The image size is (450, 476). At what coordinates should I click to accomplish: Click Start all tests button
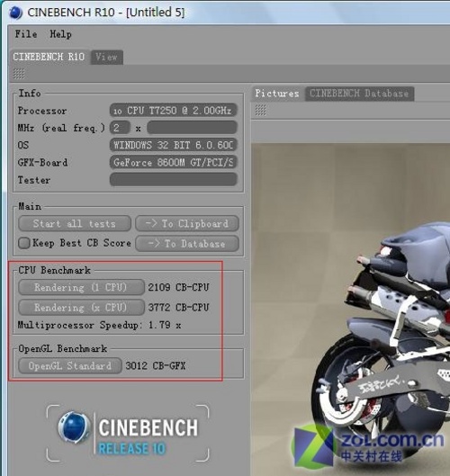point(75,224)
